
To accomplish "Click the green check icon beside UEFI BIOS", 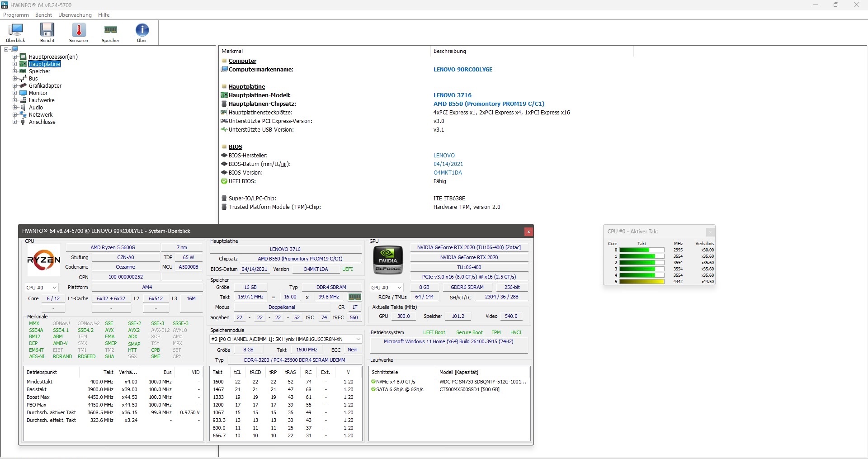I will pyautogui.click(x=224, y=181).
